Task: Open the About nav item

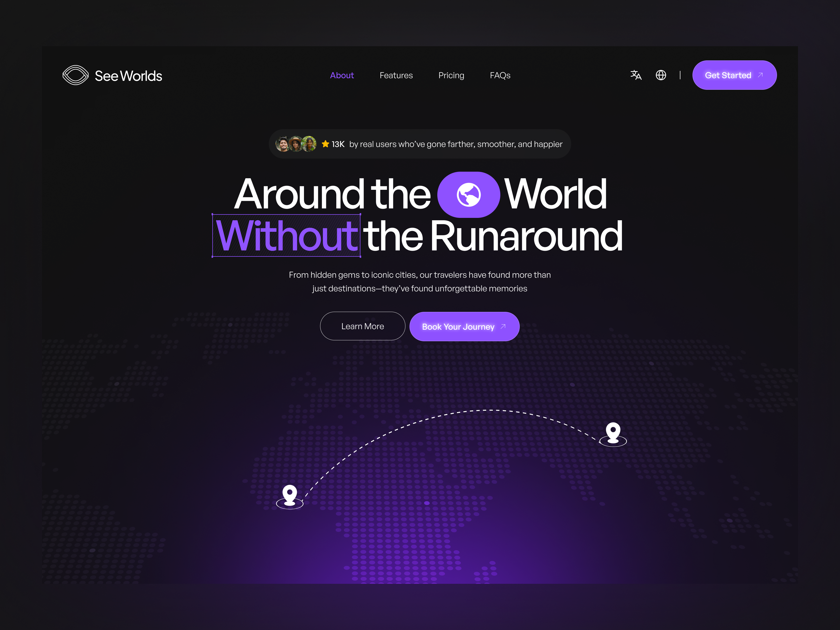Action: [342, 75]
